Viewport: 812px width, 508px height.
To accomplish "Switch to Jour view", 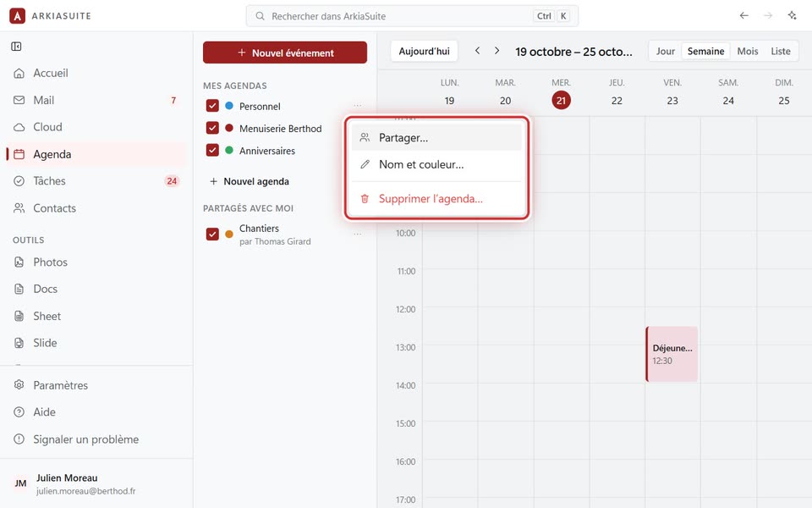I will click(666, 52).
